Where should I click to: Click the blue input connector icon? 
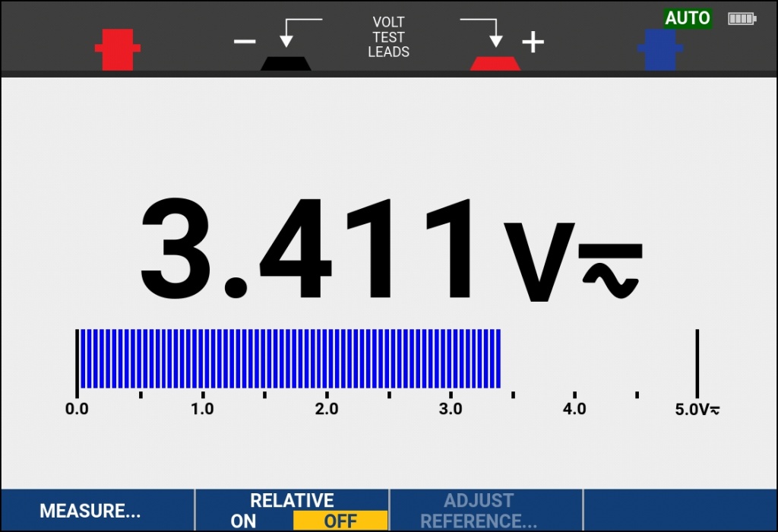tap(659, 50)
